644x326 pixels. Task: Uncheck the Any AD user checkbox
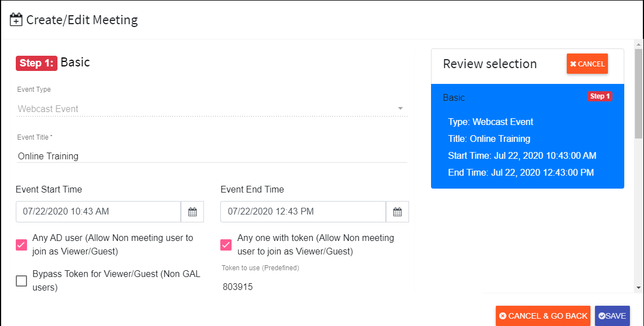pos(21,245)
